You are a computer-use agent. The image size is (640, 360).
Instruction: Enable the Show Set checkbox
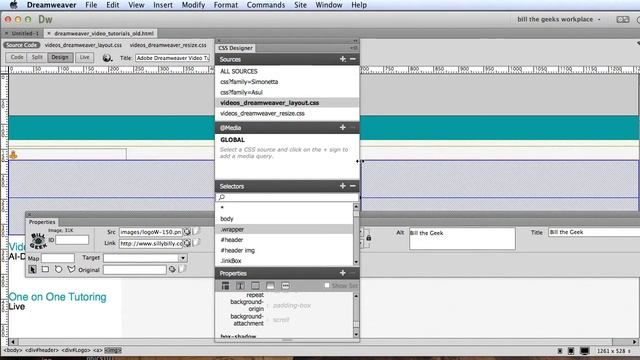point(327,285)
